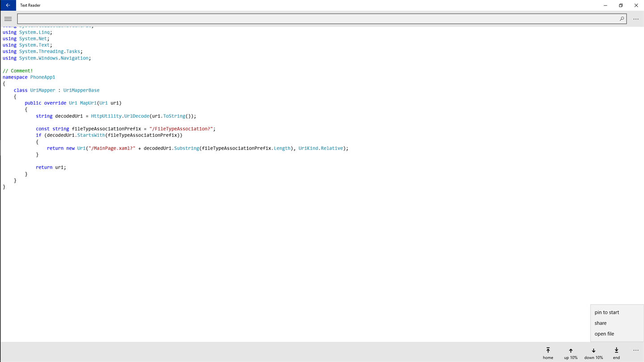Click 'Substring' method name
Screen dimensions: 644x362
tap(186, 148)
